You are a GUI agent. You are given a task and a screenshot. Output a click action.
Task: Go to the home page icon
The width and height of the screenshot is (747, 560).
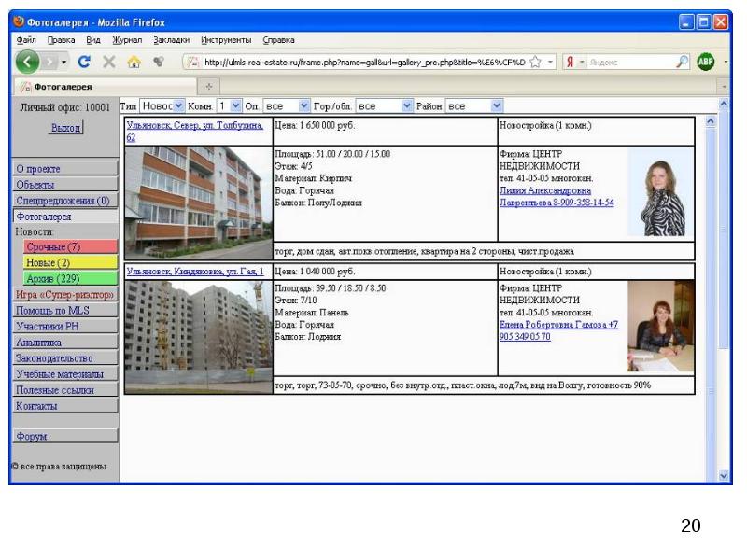(x=134, y=63)
